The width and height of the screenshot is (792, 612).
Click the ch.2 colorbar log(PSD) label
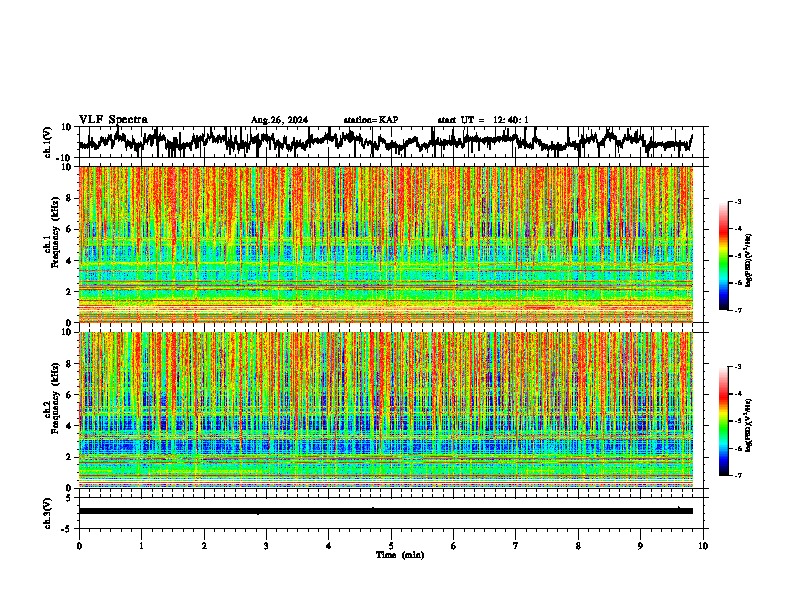[748, 426]
